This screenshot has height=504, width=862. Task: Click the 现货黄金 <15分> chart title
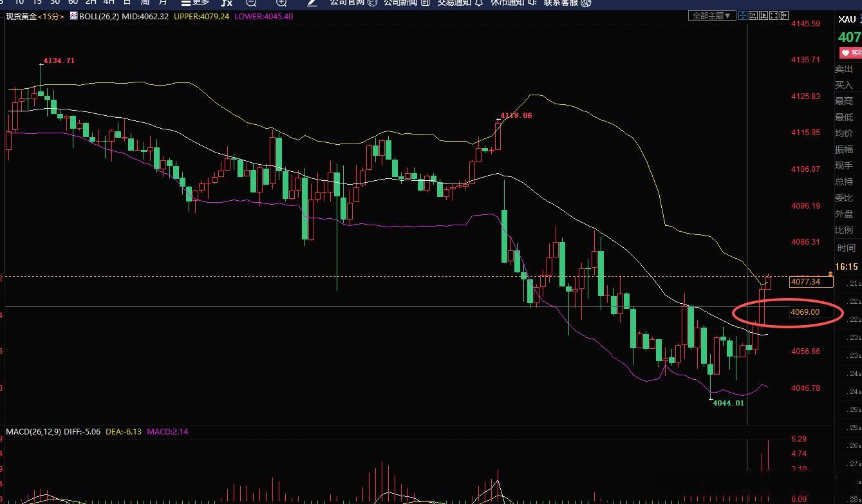[x=35, y=16]
